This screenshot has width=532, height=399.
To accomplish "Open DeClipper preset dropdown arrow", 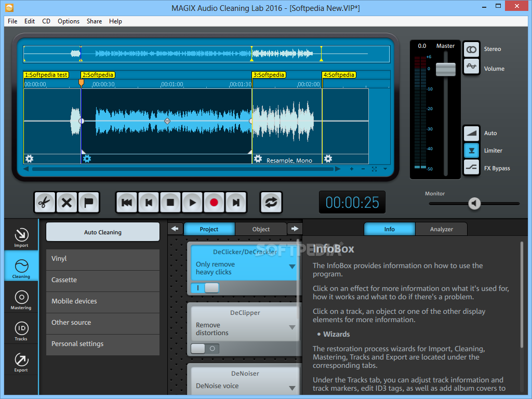I will [x=292, y=327].
